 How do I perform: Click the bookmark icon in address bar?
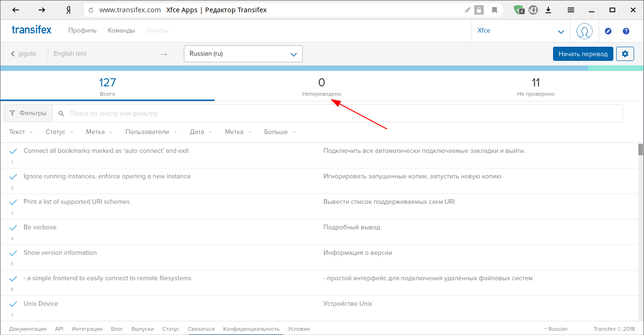(x=494, y=10)
